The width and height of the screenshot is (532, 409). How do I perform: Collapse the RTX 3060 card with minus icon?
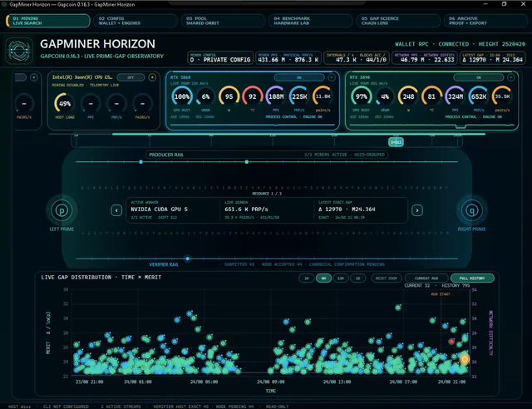(x=332, y=77)
